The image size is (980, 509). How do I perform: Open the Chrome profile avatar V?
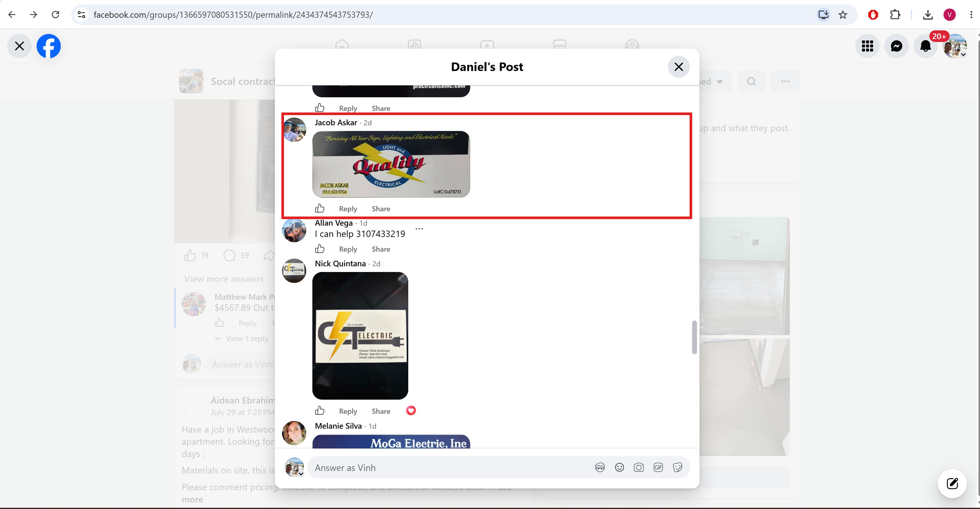(950, 14)
